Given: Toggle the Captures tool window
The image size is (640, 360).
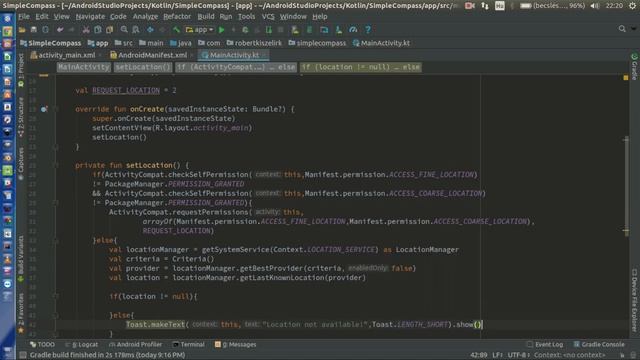Looking at the screenshot, I should tap(21, 163).
